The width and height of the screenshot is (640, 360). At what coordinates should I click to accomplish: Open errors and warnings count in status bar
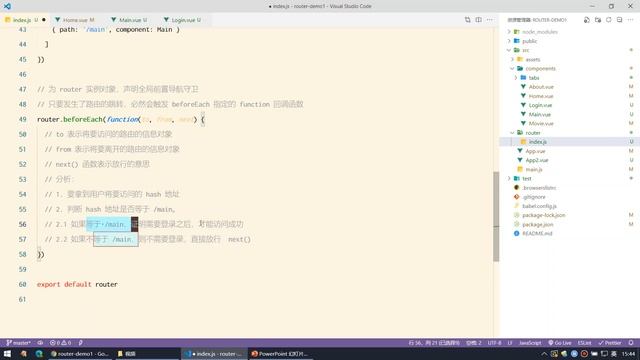click(60, 343)
